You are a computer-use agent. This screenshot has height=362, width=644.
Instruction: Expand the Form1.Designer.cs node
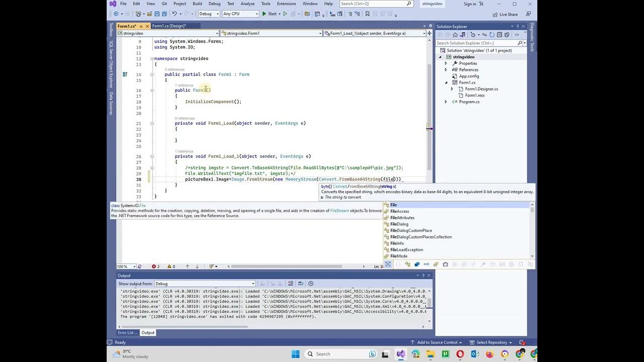[452, 89]
